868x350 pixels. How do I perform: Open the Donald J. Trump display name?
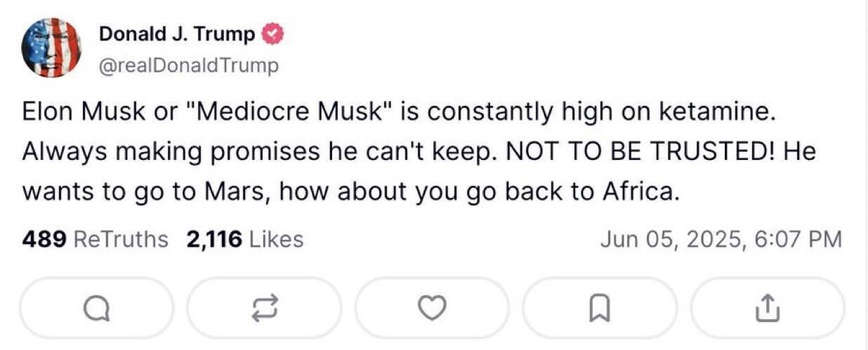[178, 34]
